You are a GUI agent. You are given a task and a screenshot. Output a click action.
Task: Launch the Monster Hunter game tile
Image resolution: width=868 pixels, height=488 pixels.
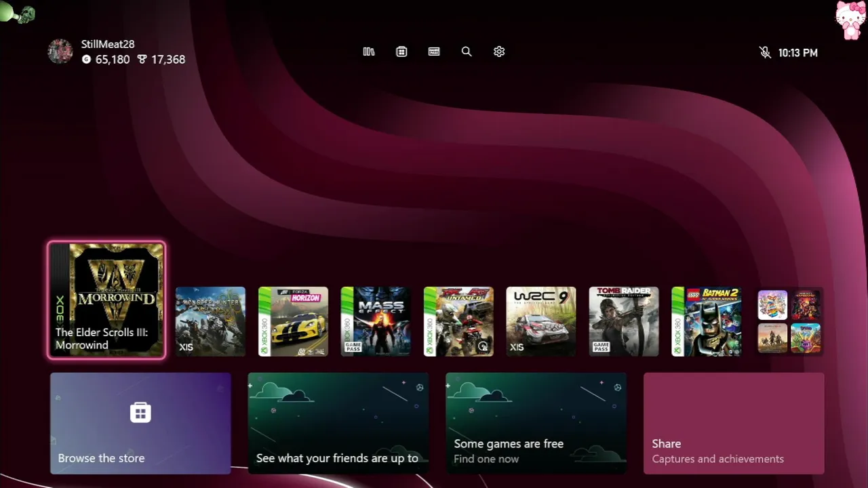tap(210, 321)
